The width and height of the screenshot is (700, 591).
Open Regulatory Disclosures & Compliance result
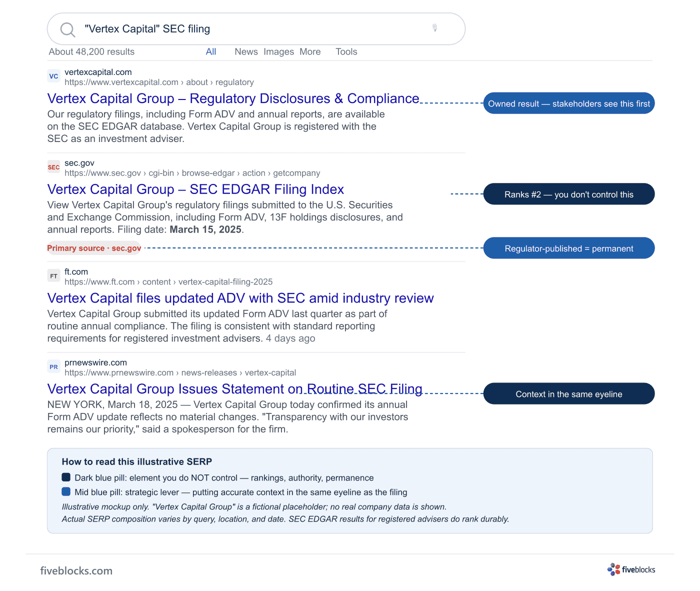pos(233,98)
